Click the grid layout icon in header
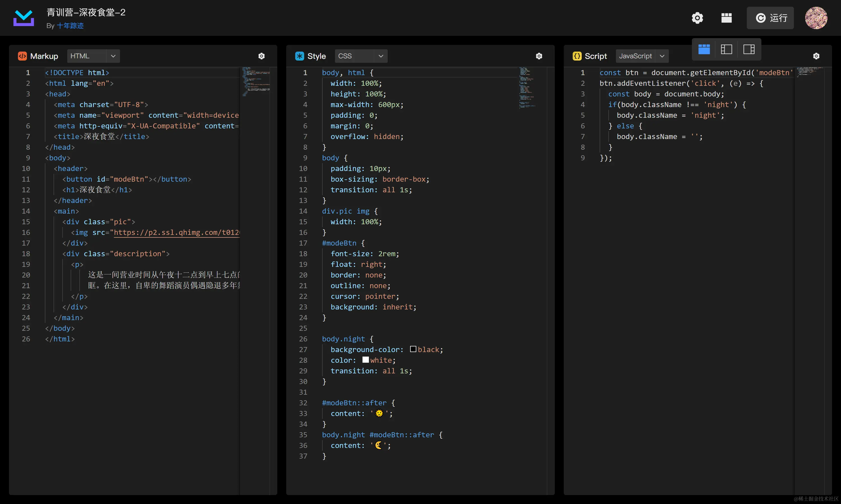The width and height of the screenshot is (841, 504). (726, 18)
